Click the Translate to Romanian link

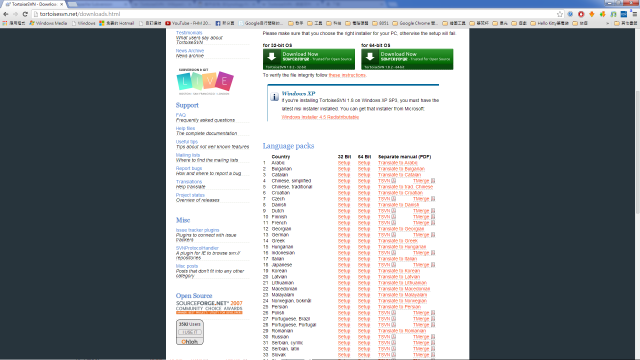[x=402, y=331]
